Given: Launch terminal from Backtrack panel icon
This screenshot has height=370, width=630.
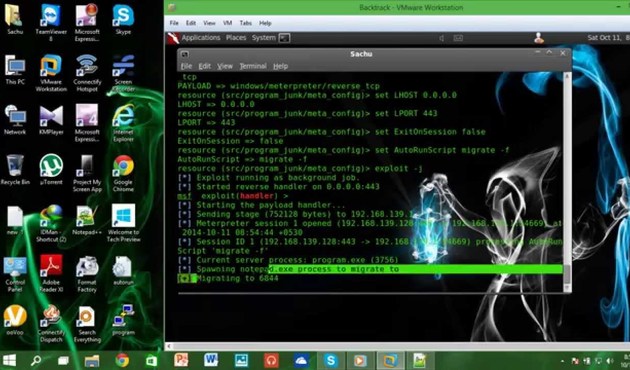Looking at the screenshot, I should (x=285, y=38).
